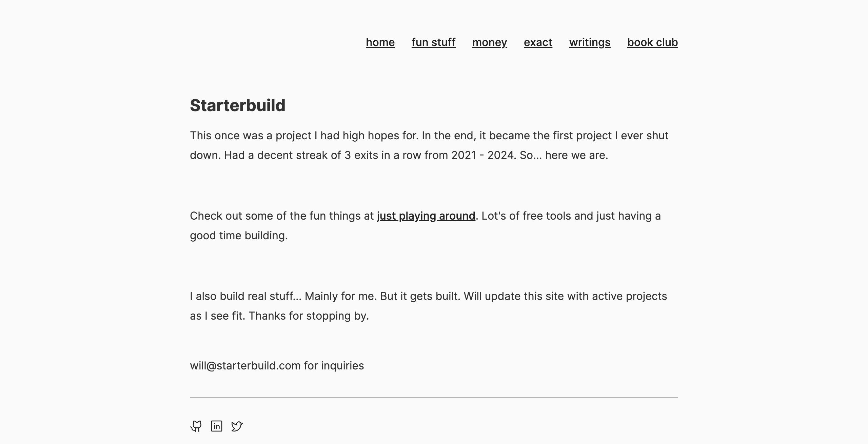The image size is (868, 444).
Task: Click the will@starterbuild.com email address
Action: (245, 366)
